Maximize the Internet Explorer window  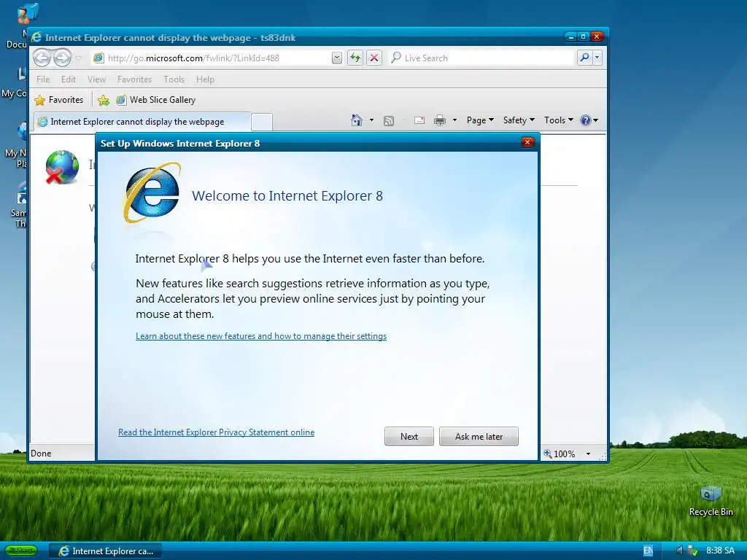pyautogui.click(x=583, y=36)
